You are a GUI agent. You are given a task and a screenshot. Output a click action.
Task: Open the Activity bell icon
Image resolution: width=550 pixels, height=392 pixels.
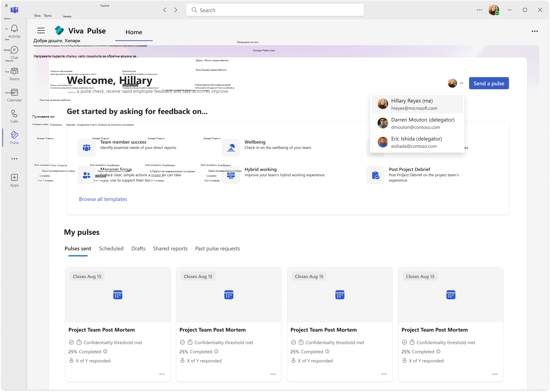(x=14, y=29)
